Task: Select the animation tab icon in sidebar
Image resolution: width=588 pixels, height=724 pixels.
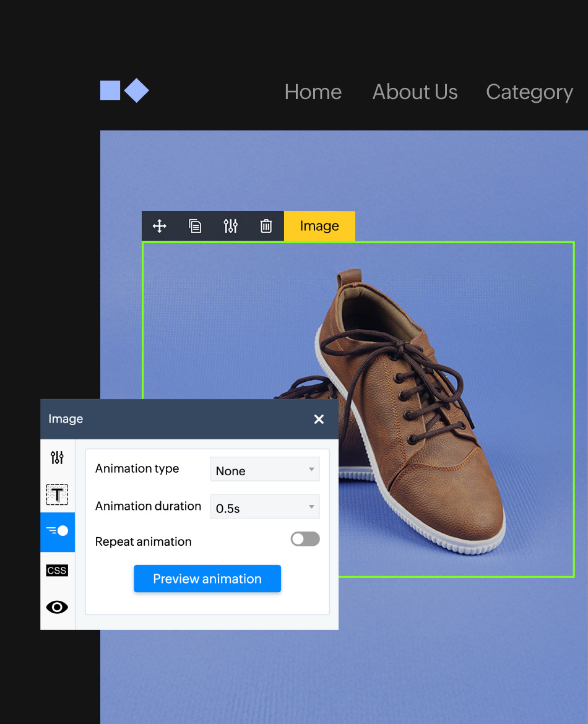Action: 58,531
